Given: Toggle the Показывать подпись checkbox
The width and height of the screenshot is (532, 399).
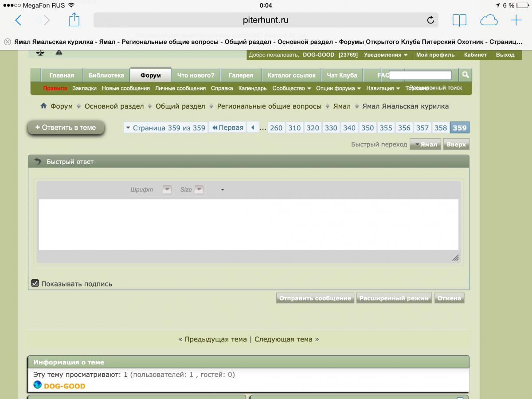Looking at the screenshot, I should 35,283.
